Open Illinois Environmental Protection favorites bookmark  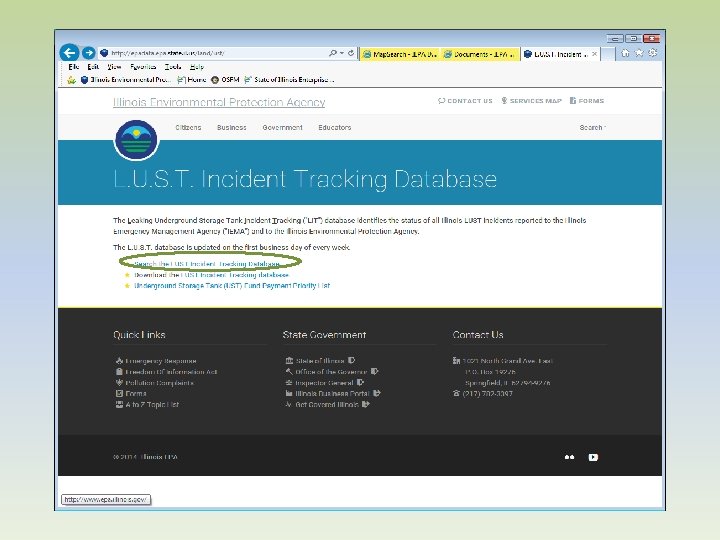pos(126,80)
